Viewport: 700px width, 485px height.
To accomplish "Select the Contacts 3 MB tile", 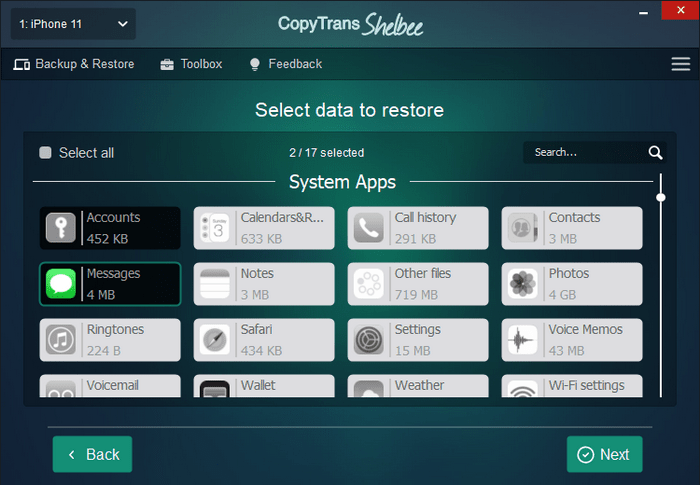I will click(572, 228).
